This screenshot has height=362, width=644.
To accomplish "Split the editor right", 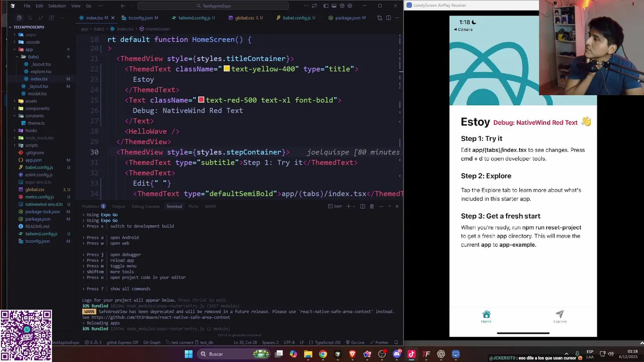I will point(388,18).
